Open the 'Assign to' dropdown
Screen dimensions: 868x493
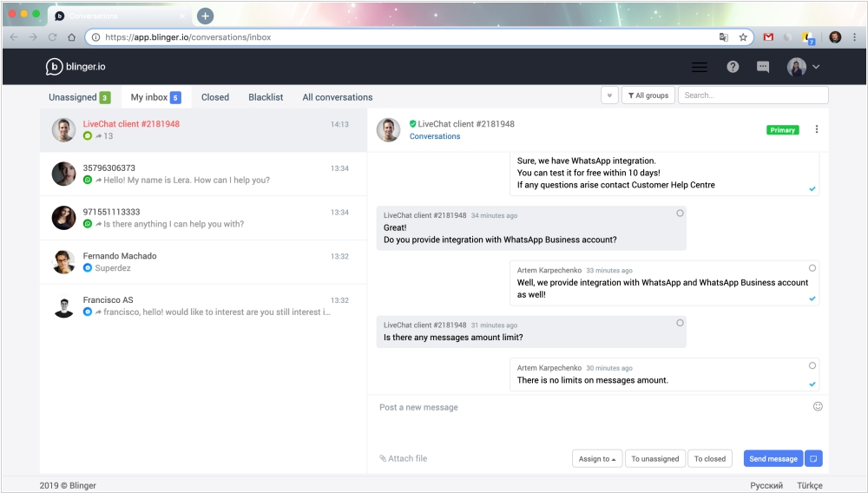coord(597,458)
